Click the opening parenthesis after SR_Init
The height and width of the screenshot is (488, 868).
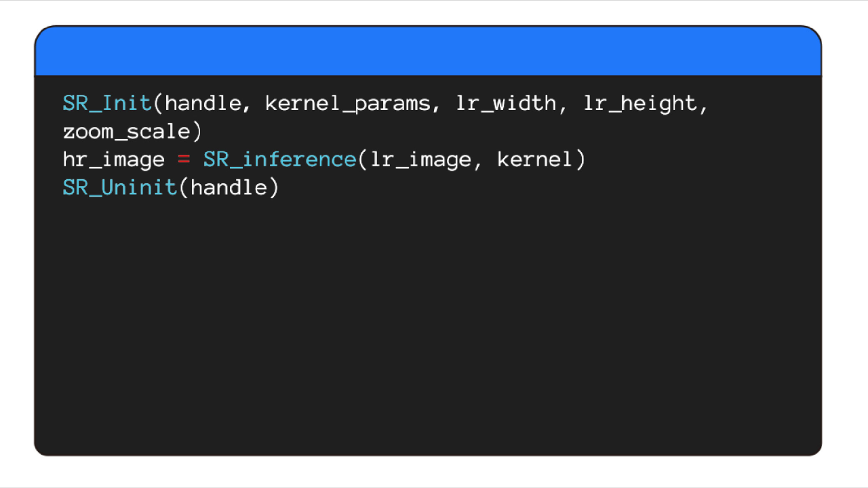pos(158,104)
